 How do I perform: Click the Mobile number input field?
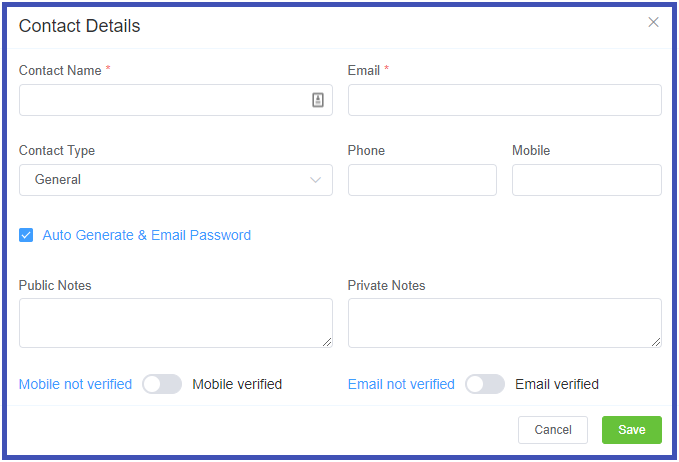[586, 180]
